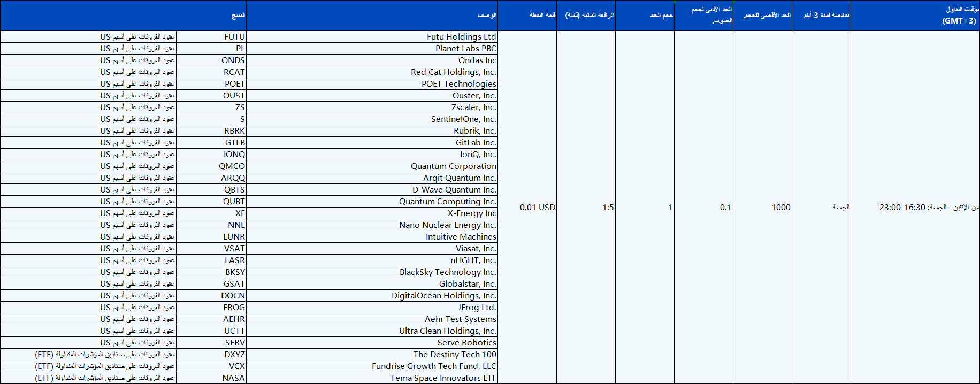Select X-Energy Inc description
Image resolution: width=980 pixels, height=384 pixels.
(372, 213)
